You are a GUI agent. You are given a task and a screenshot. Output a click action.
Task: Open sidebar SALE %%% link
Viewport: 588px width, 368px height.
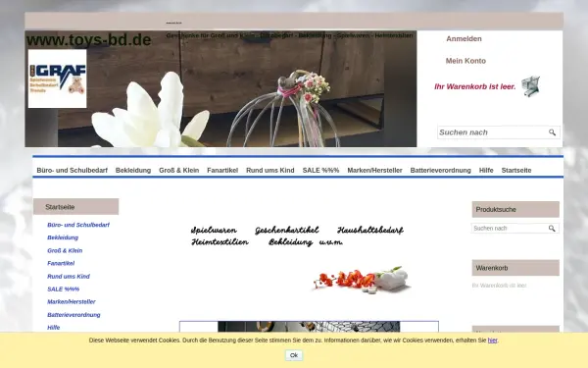[x=63, y=289]
